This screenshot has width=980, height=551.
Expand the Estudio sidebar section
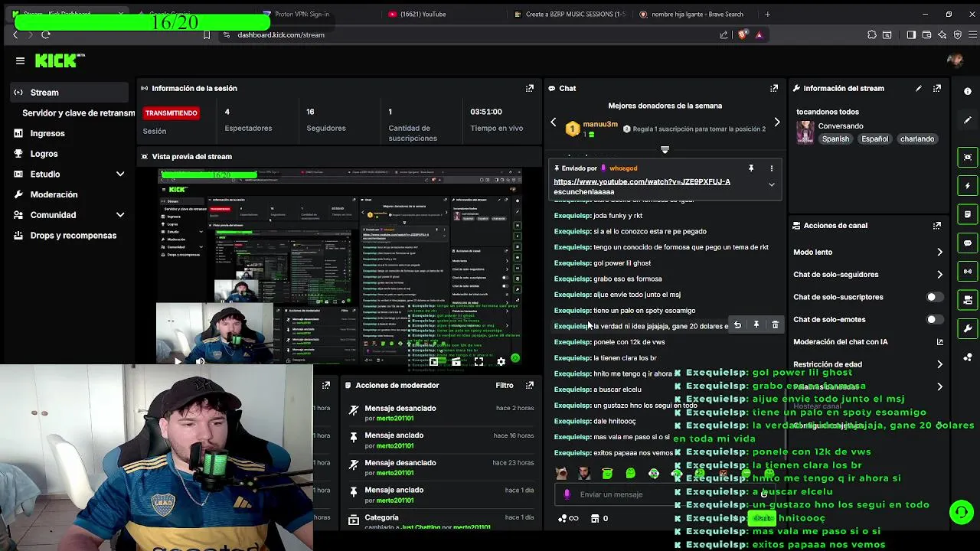click(69, 174)
